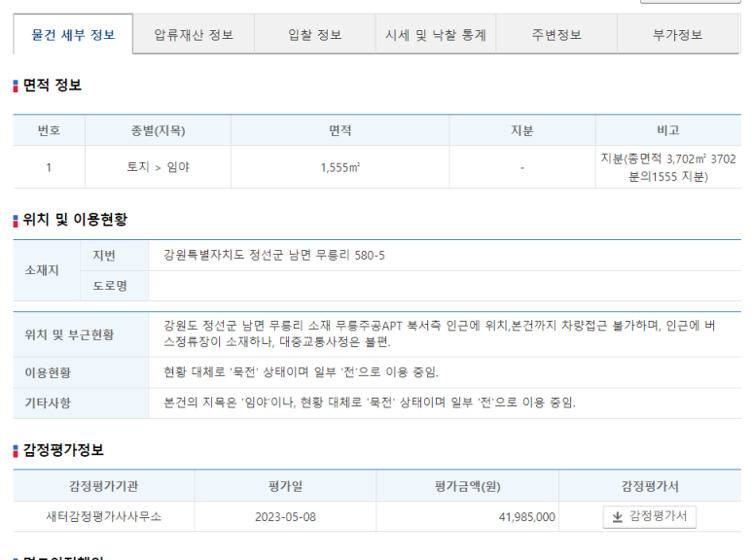Open the 부가정보 tab

[677, 35]
